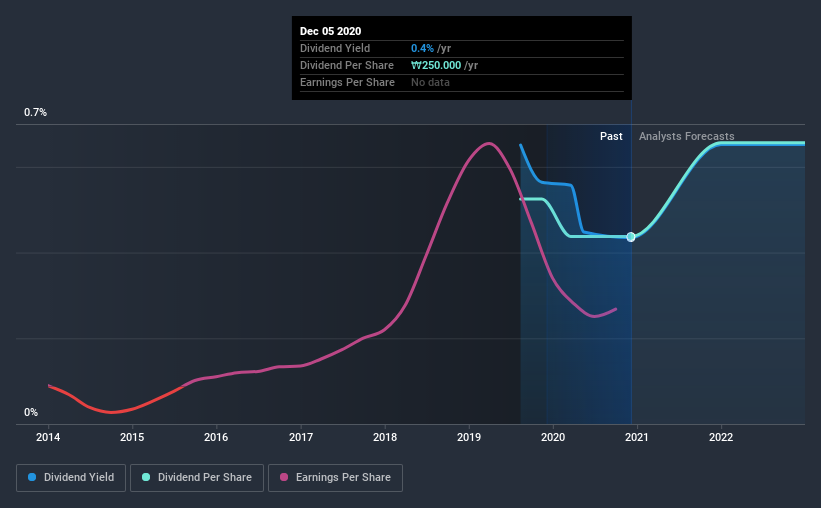Image resolution: width=821 pixels, height=508 pixels.
Task: Select the 2017 x-axis label
Action: click(301, 437)
